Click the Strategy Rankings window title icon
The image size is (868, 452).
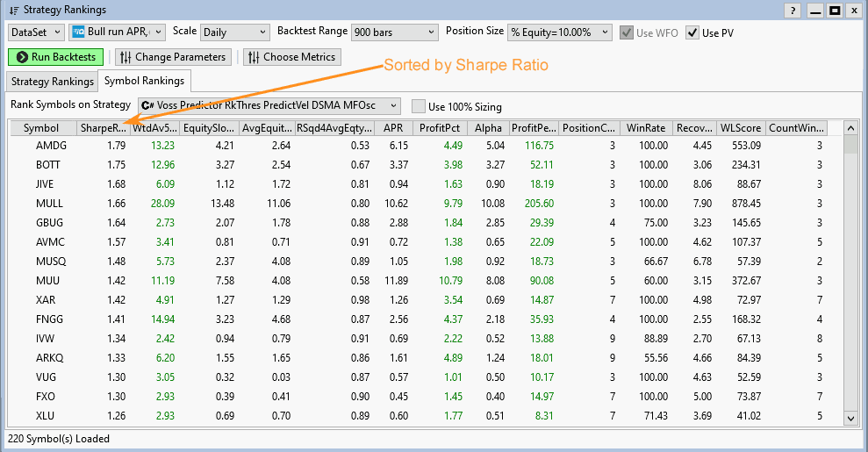pyautogui.click(x=13, y=11)
